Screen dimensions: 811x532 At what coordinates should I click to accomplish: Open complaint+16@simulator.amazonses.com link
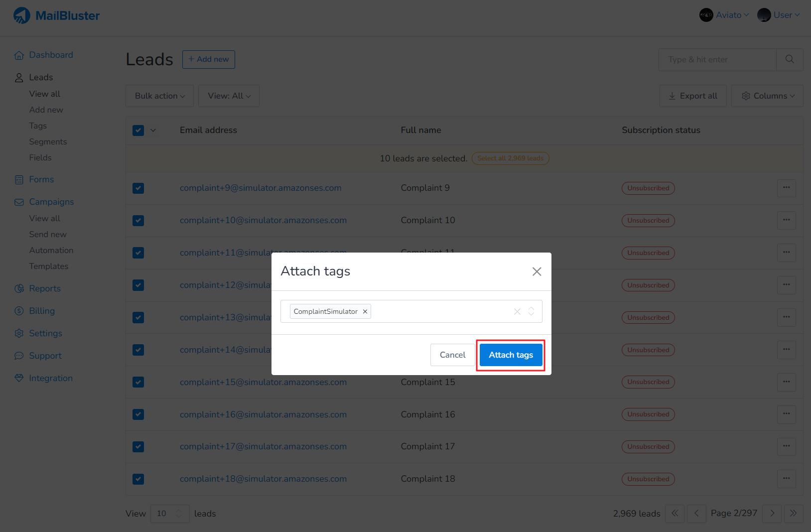[x=263, y=414]
